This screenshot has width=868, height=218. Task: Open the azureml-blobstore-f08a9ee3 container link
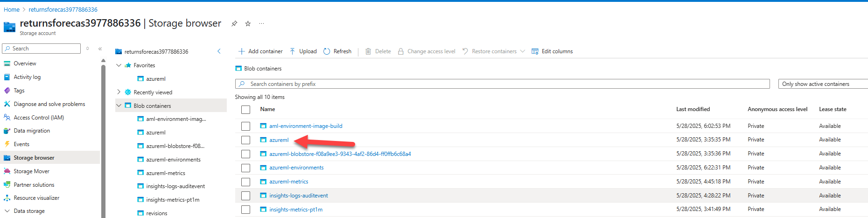pos(340,154)
